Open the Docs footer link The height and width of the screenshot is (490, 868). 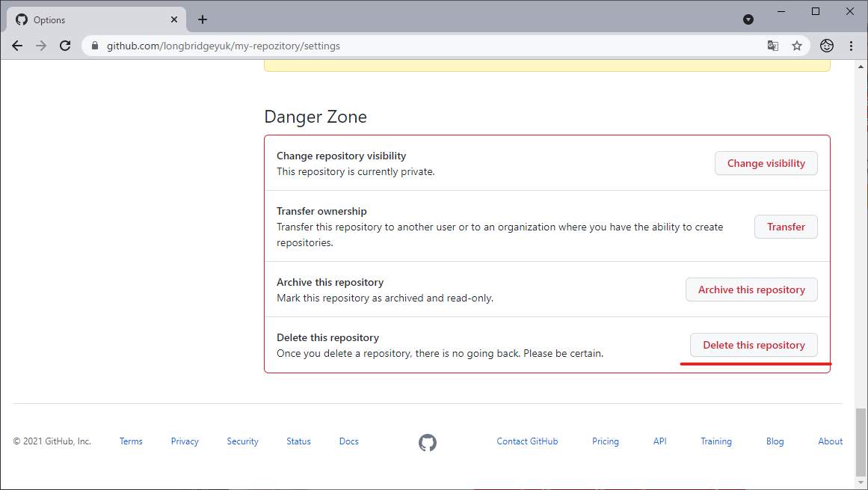348,441
